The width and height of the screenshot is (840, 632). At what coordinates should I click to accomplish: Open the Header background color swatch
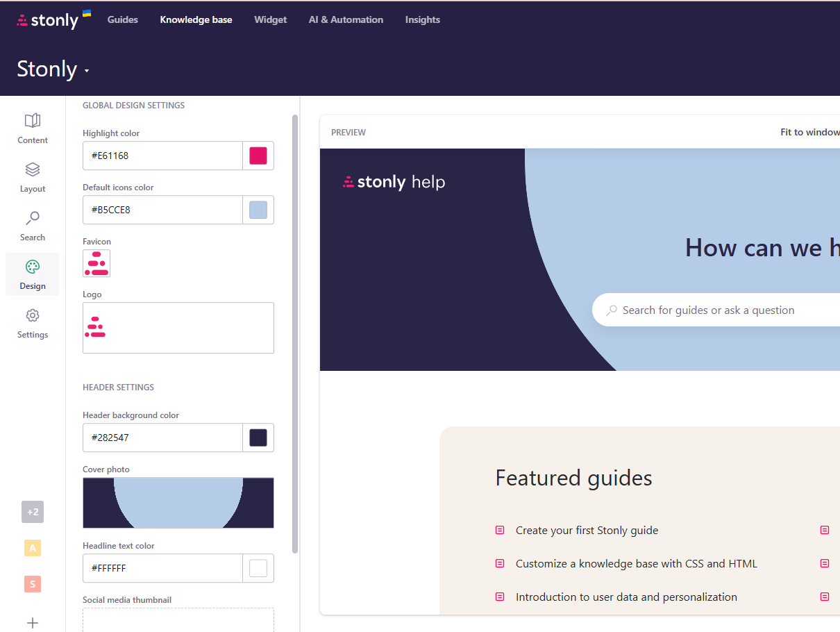(258, 438)
